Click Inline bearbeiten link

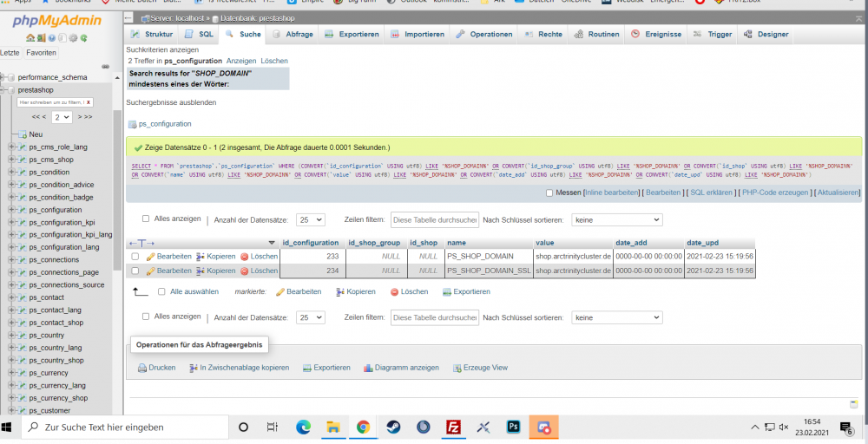pos(611,193)
